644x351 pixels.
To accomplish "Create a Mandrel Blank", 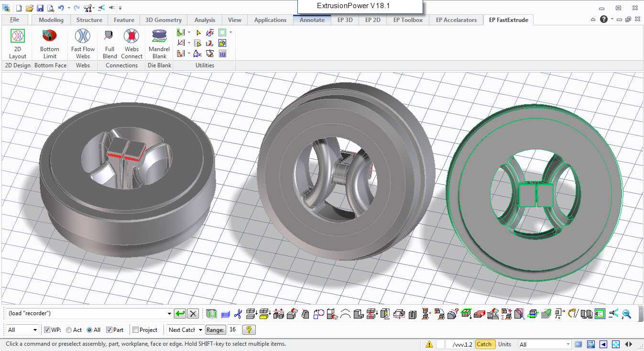I will [x=159, y=43].
